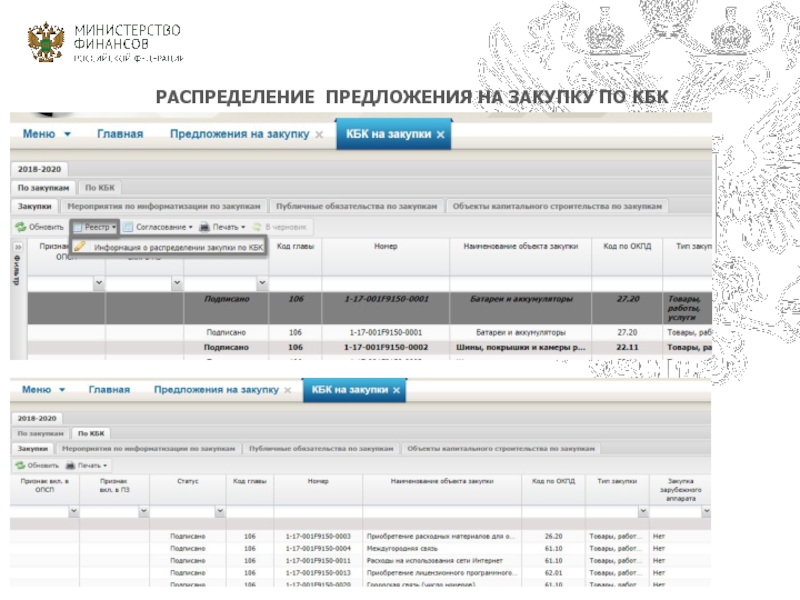Click the Реестр toolbar icon
Viewport: 800px width, 600px height.
(78, 227)
